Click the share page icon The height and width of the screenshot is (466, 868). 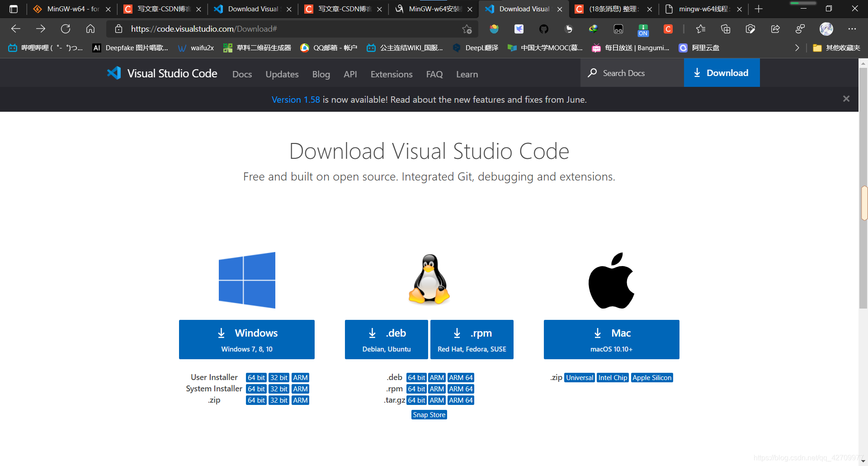775,29
